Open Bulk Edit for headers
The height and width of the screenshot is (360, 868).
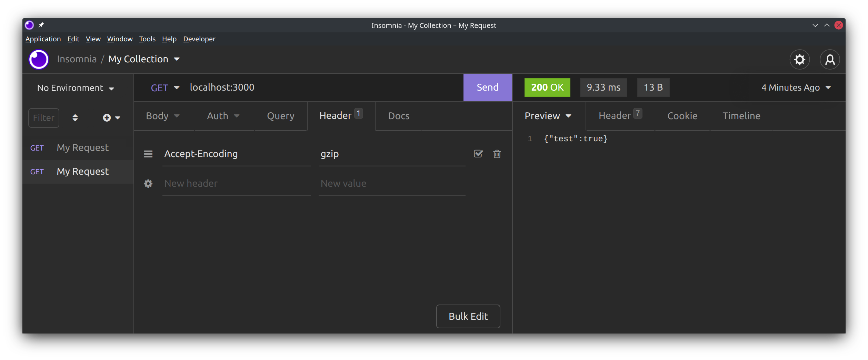[x=468, y=316]
